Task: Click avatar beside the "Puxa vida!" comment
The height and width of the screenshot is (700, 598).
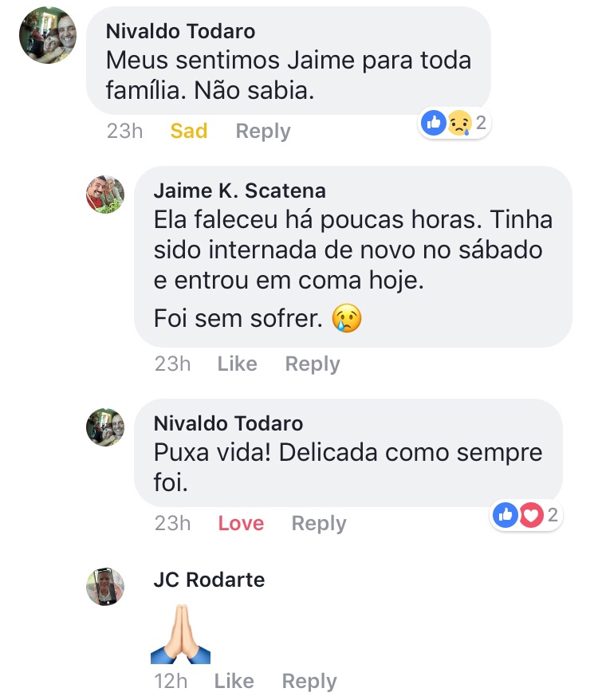Action: (105, 427)
